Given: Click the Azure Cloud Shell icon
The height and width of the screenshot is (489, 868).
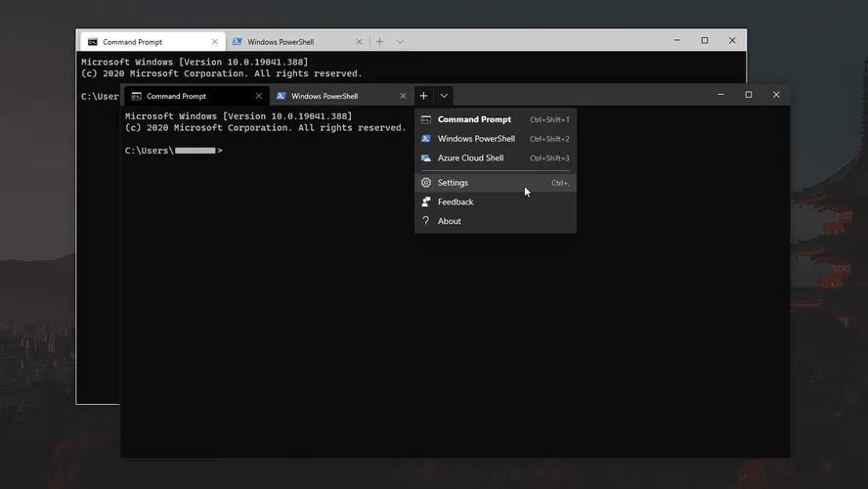Looking at the screenshot, I should coord(426,158).
